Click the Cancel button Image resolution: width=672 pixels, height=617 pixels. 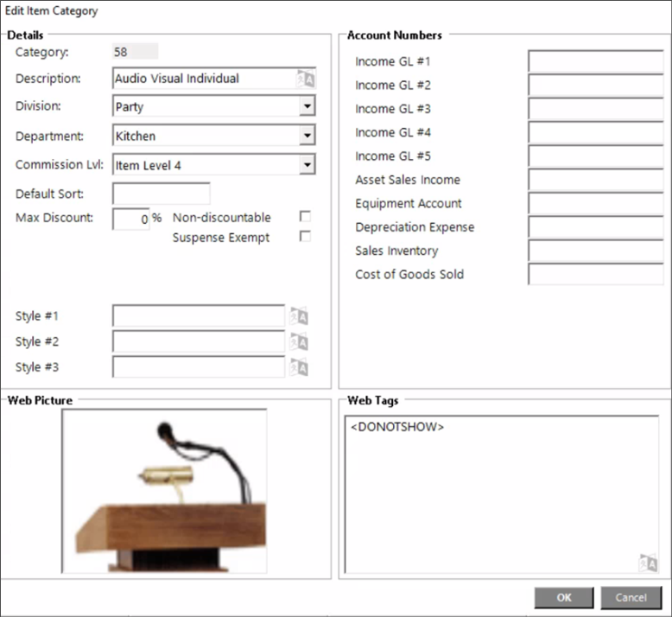pos(631,597)
